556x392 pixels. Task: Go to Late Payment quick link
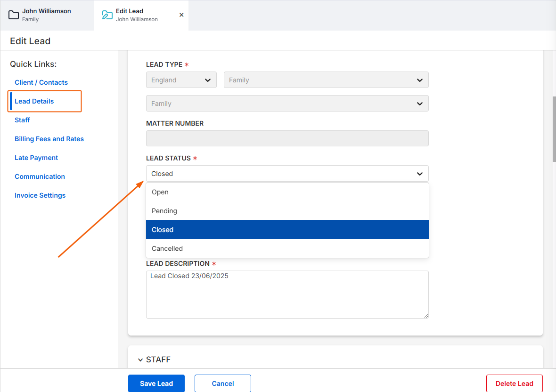click(x=36, y=158)
